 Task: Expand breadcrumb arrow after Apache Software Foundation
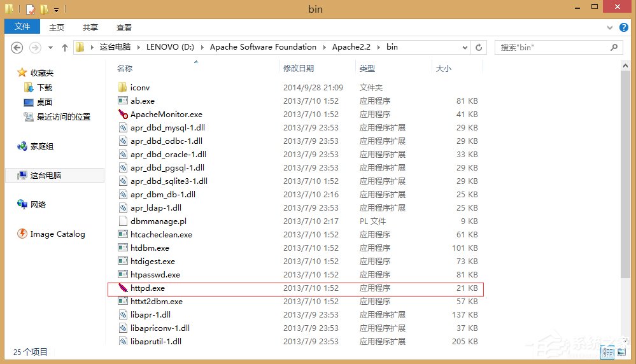[x=324, y=48]
